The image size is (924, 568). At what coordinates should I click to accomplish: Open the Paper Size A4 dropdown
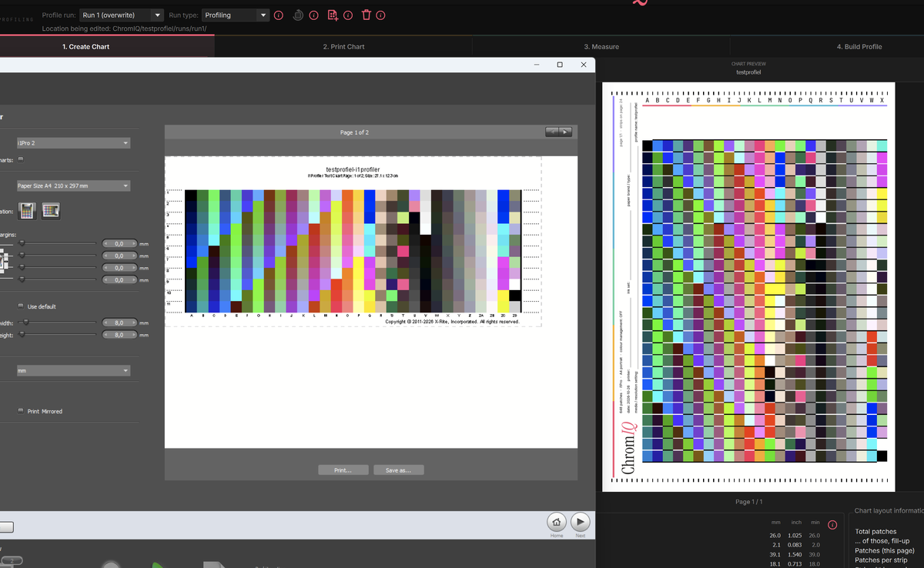(72, 186)
